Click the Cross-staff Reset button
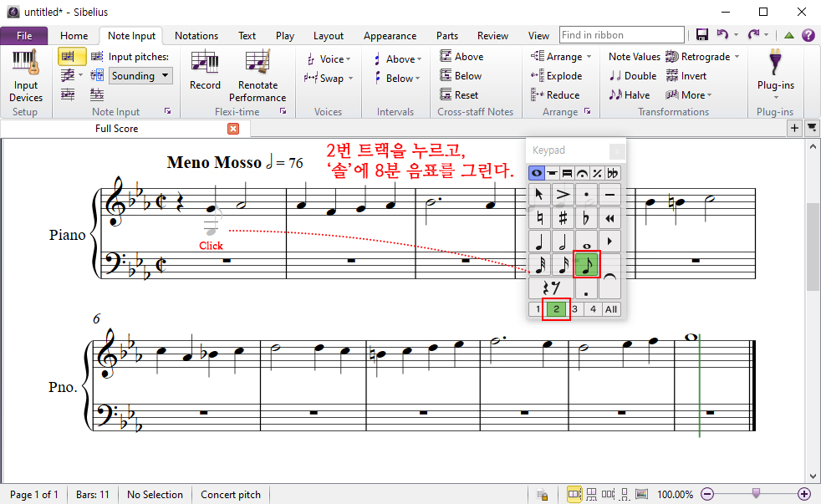The width and height of the screenshot is (821, 504). [459, 95]
